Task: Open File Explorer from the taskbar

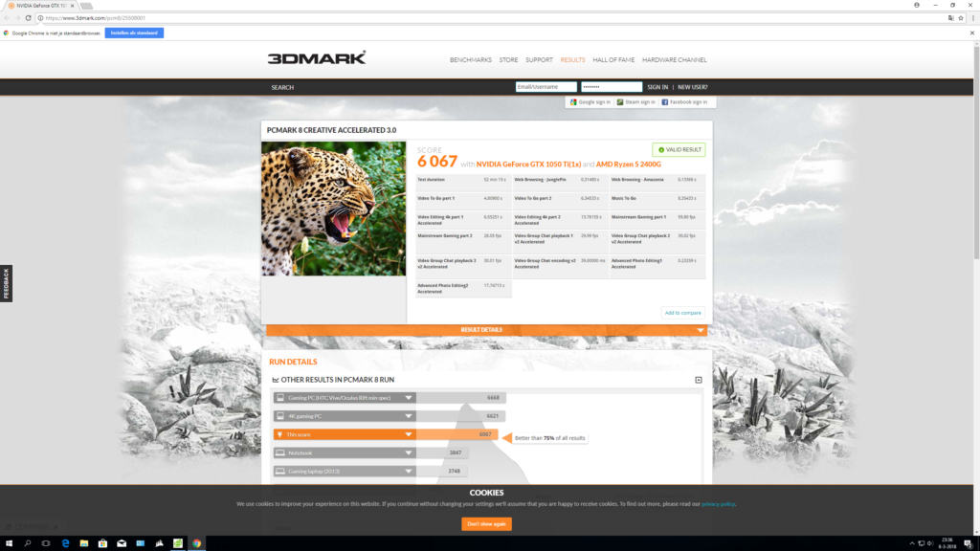Action: point(84,543)
